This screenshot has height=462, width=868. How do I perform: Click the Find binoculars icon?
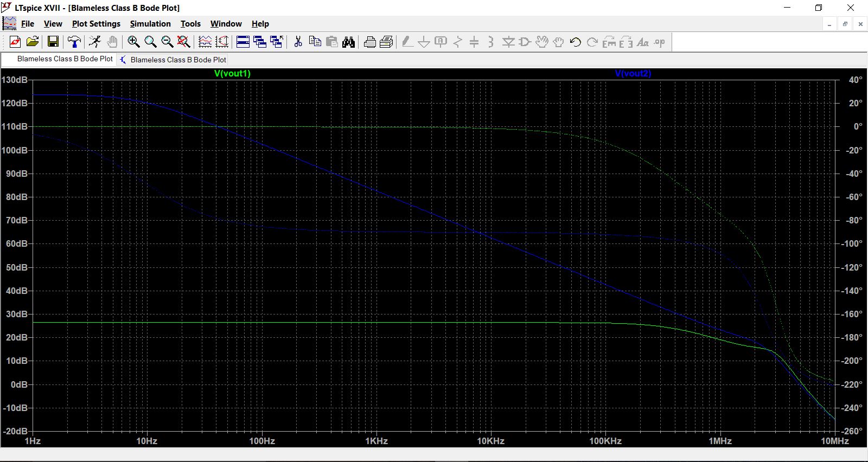[348, 42]
